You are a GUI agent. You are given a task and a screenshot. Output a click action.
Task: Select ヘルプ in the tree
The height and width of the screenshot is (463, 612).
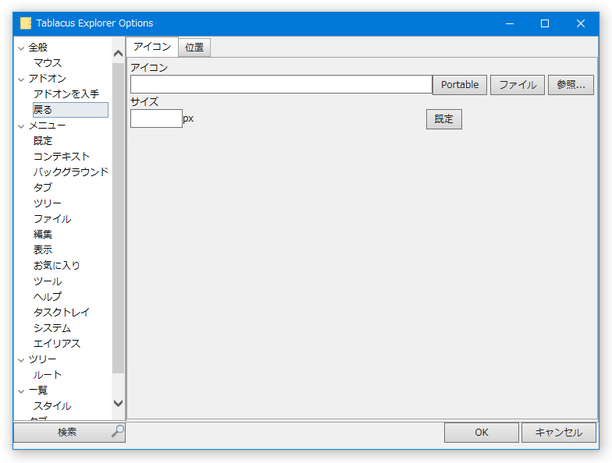click(x=47, y=297)
